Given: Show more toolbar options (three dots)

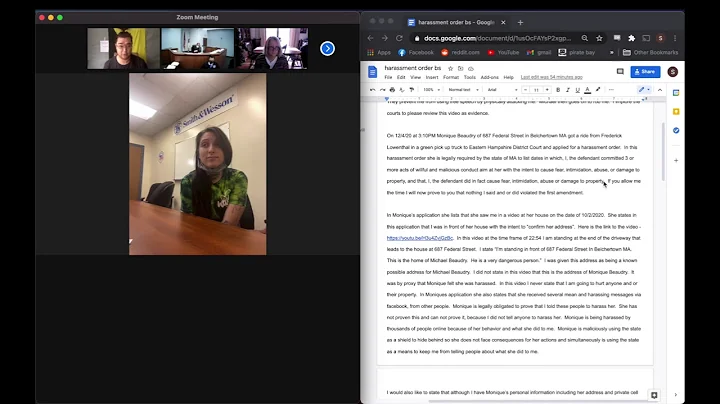Looking at the screenshot, I should click(611, 90).
